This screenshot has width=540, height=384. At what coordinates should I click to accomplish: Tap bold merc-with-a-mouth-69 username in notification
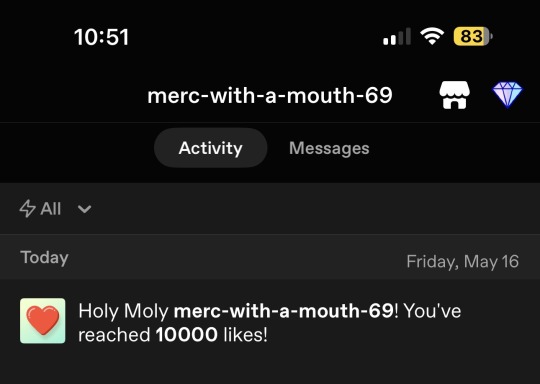click(x=284, y=311)
